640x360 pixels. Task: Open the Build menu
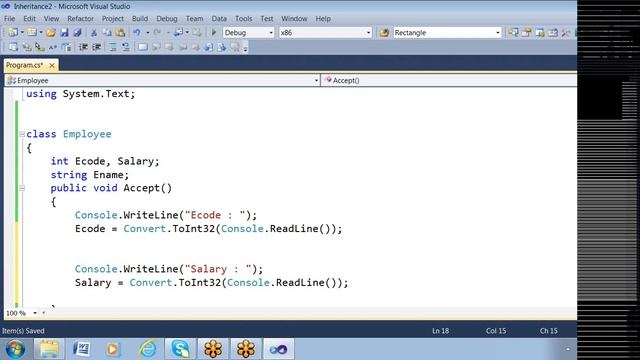coord(140,19)
